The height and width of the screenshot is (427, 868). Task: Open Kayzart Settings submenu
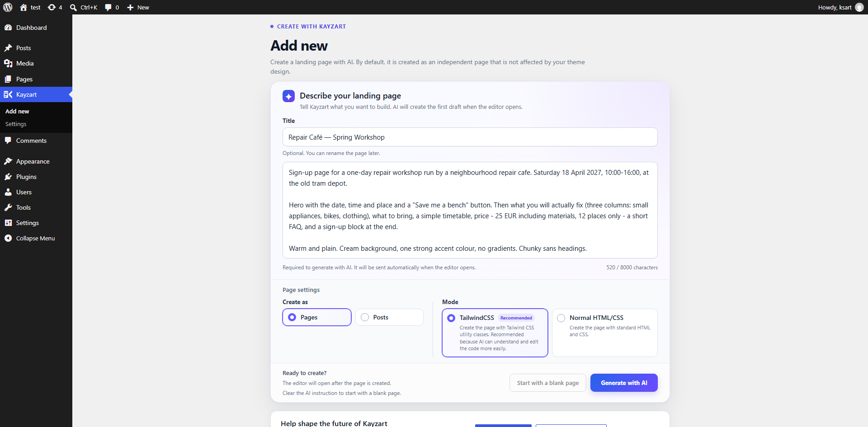pyautogui.click(x=16, y=124)
